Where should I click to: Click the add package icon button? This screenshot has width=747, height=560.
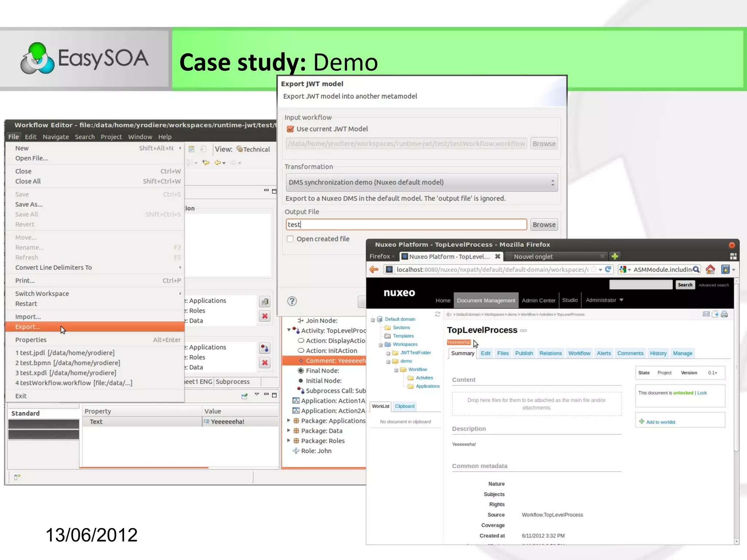pos(265,302)
